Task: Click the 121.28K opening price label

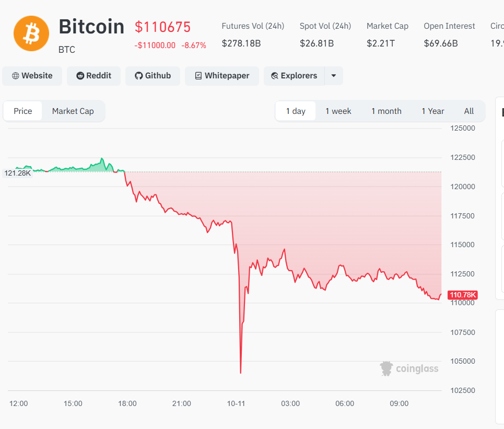Action: 17,173
